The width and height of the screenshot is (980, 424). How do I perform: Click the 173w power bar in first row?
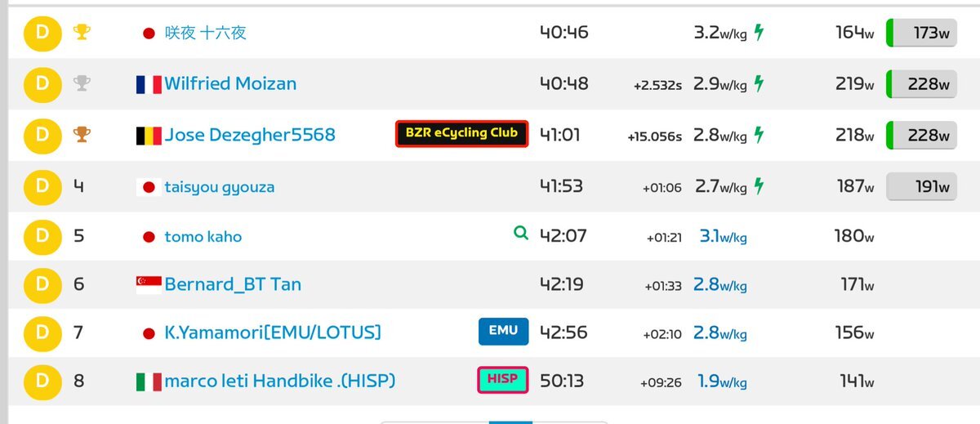coord(922,33)
